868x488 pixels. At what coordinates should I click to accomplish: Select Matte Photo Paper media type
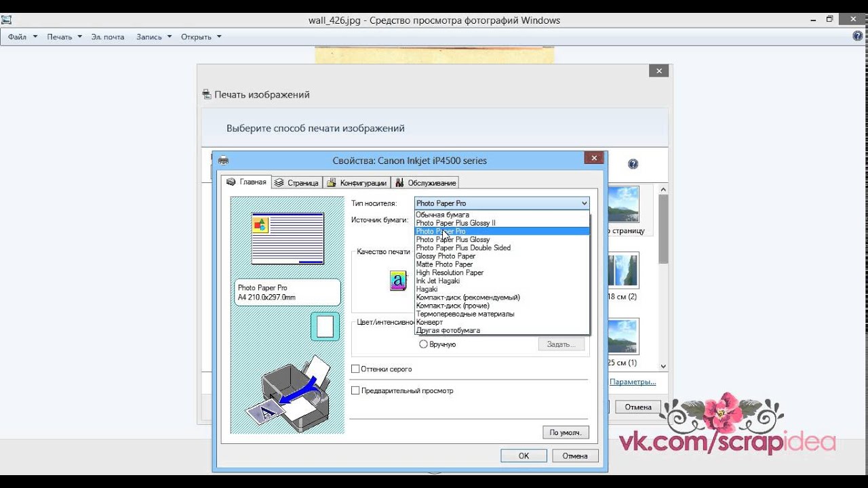click(502, 264)
